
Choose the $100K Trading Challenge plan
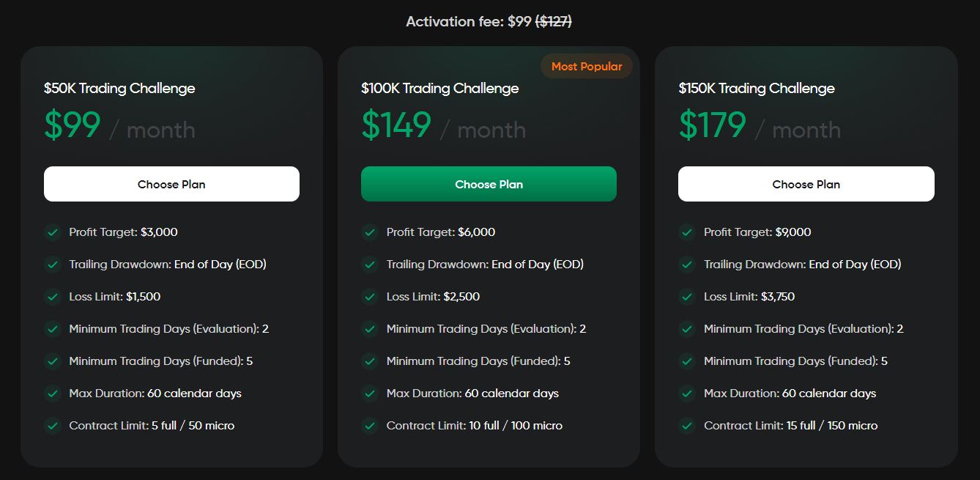point(489,184)
